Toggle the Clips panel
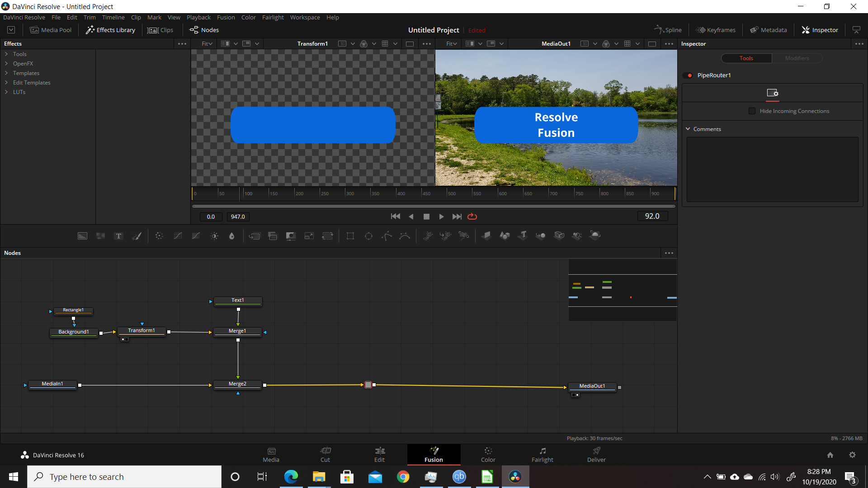This screenshot has width=868, height=488. [160, 30]
